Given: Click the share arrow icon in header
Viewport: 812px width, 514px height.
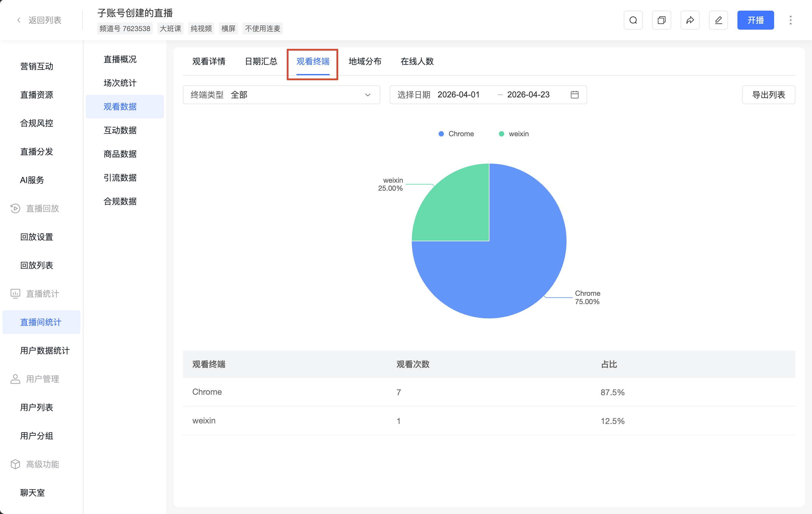Looking at the screenshot, I should tap(690, 20).
